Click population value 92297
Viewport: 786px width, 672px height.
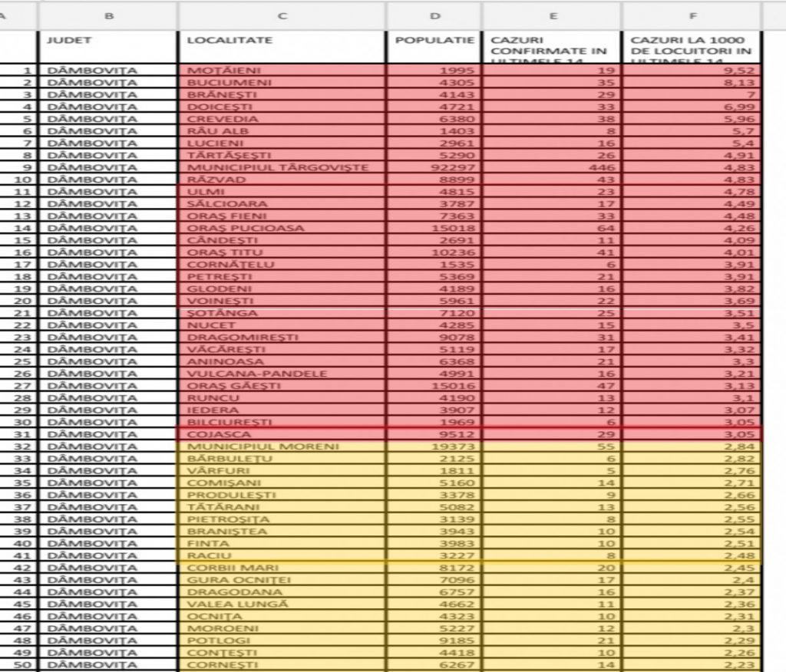point(434,167)
